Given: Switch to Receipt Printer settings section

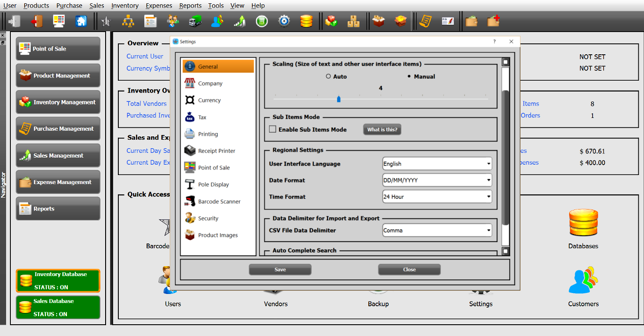Looking at the screenshot, I should 216,151.
